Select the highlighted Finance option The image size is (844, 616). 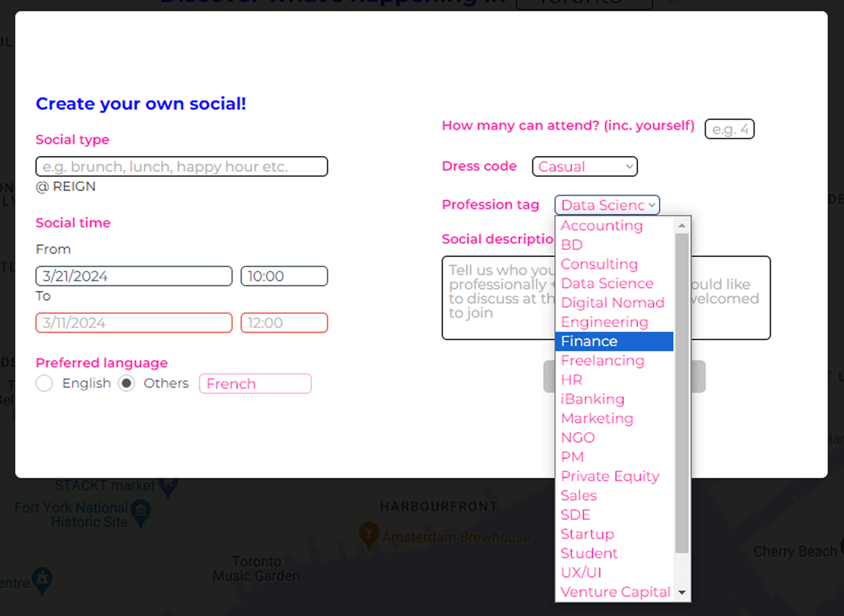tap(614, 341)
